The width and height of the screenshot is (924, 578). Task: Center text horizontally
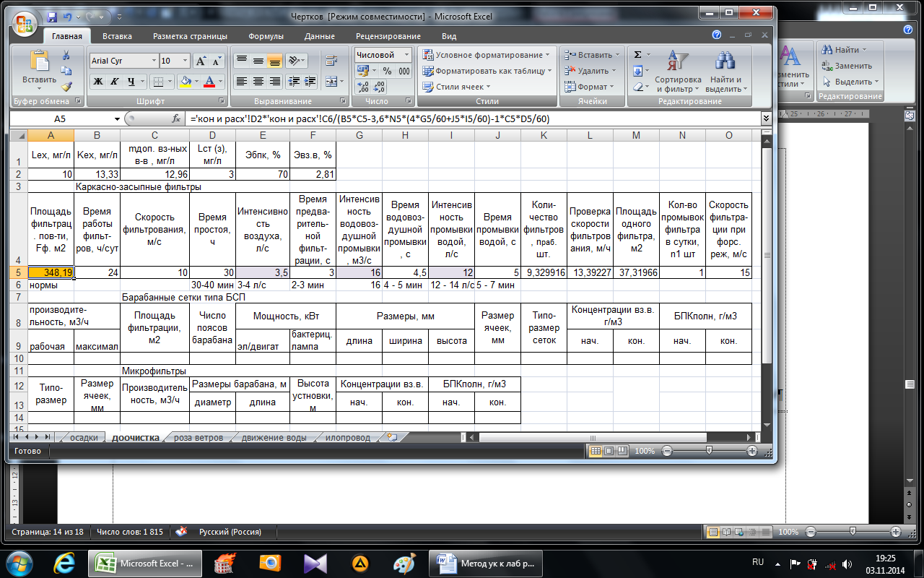[x=258, y=82]
